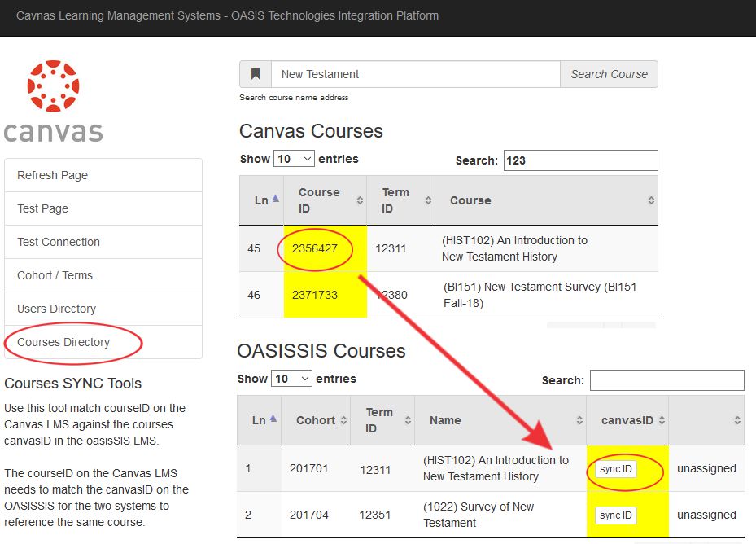This screenshot has width=756, height=544.
Task: Click unassigned status for Survey of New Testament
Action: (706, 515)
